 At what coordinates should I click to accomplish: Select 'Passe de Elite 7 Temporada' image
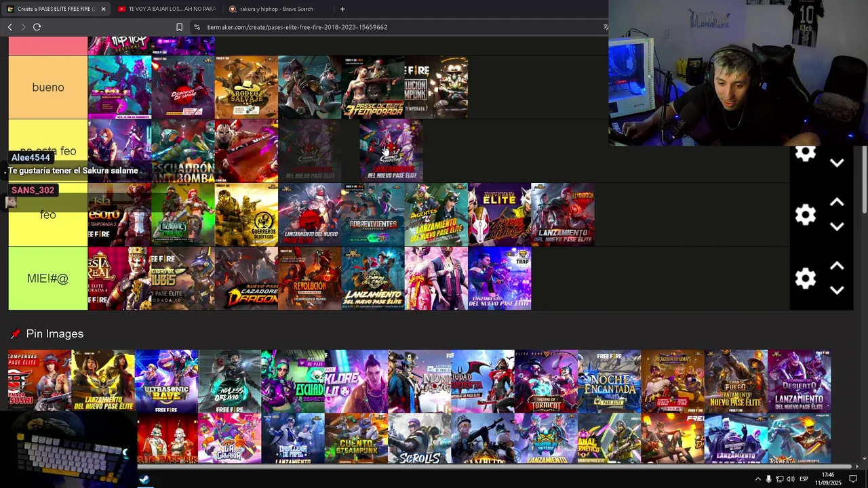coord(373,87)
